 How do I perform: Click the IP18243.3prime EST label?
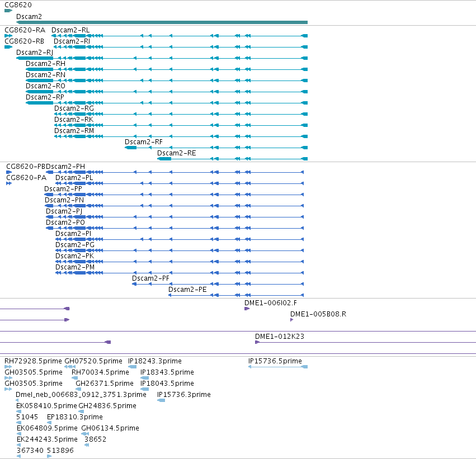[155, 361]
